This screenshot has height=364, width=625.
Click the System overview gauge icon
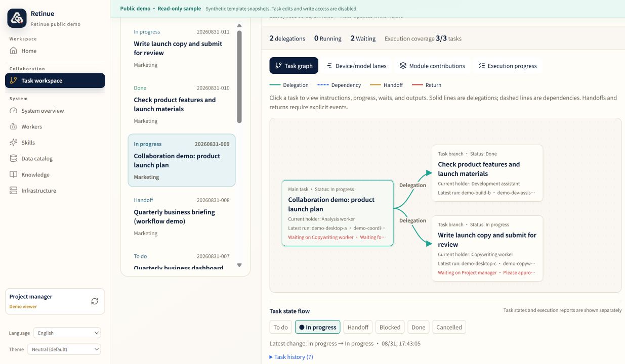(x=13, y=111)
